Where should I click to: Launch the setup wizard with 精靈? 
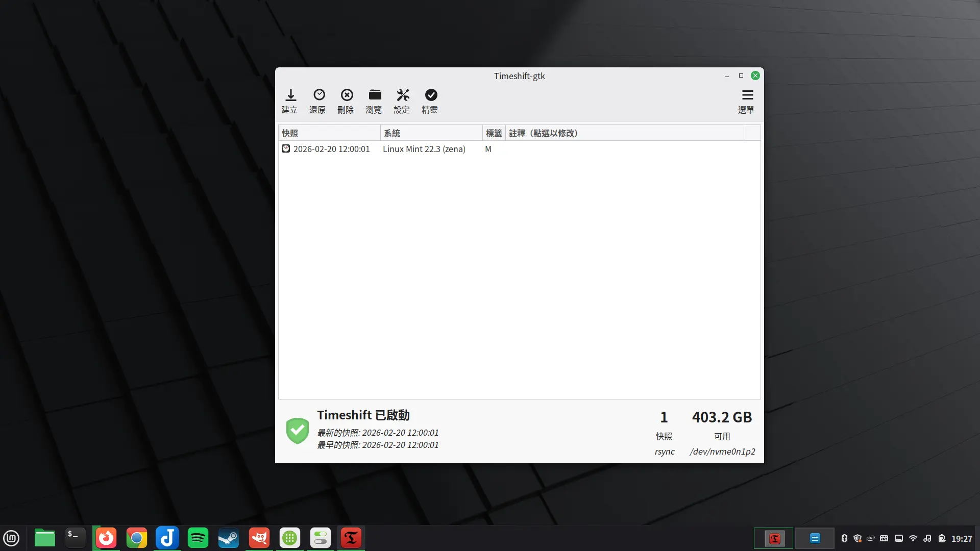[x=430, y=101]
